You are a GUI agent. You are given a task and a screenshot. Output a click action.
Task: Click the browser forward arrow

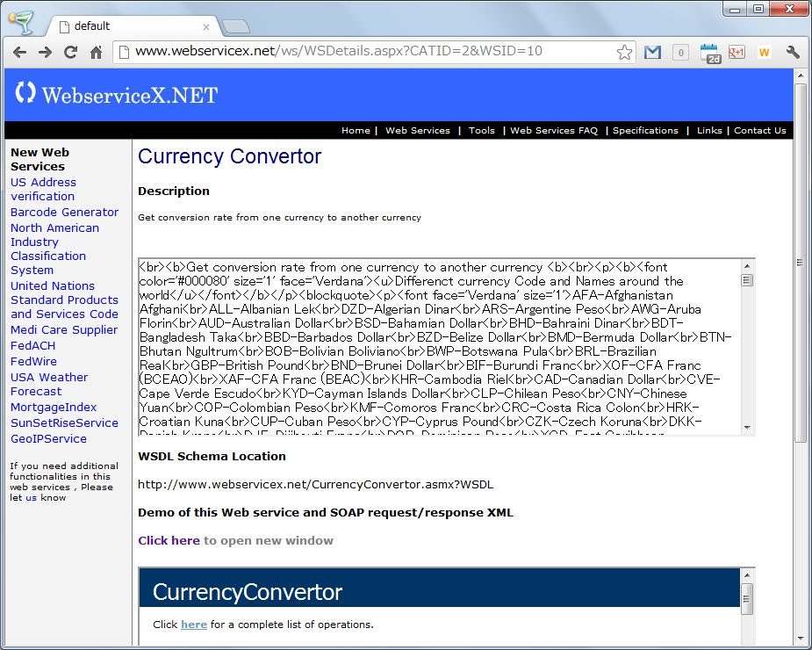(x=45, y=52)
